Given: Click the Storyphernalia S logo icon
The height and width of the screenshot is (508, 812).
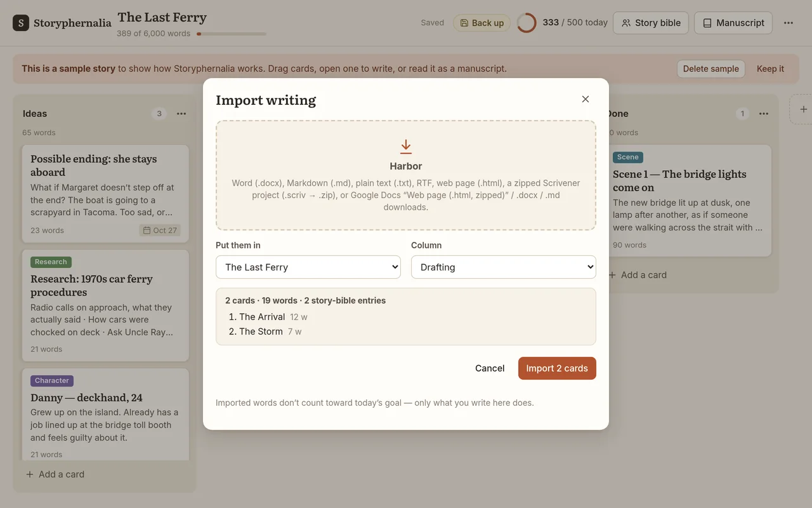Looking at the screenshot, I should point(21,23).
